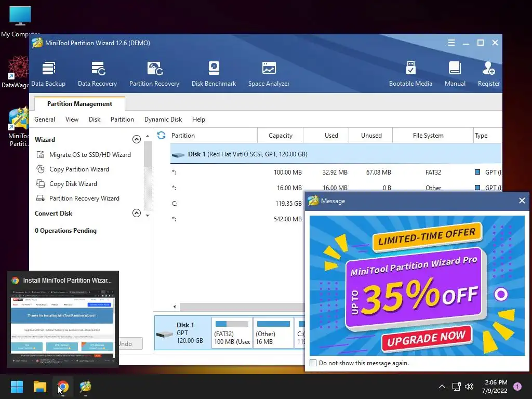
Task: Open the Manual
Action: (455, 74)
